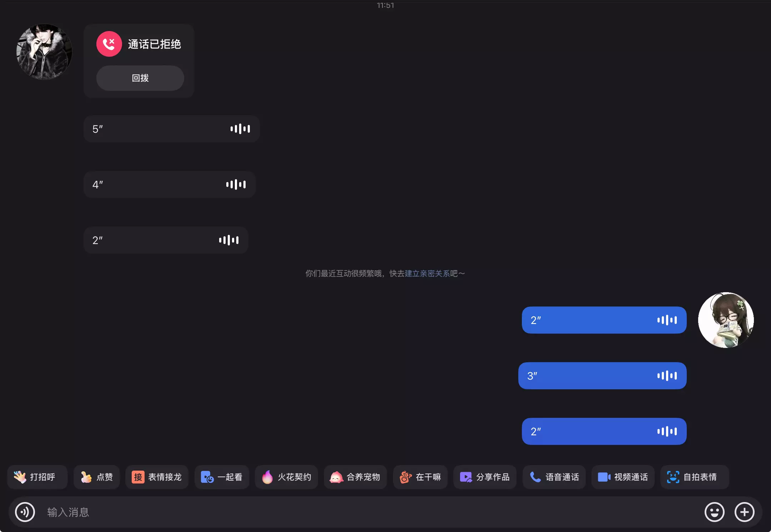Start 一起看 watch together
The image size is (771, 532).
point(222,477)
